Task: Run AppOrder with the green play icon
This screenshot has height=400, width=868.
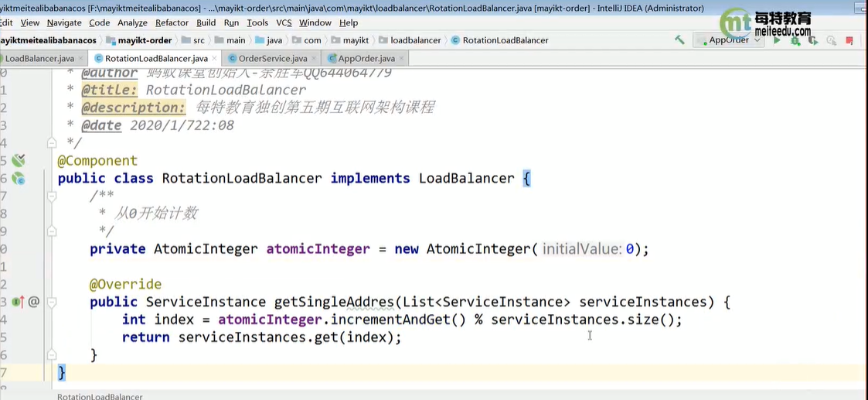Action: 777,40
